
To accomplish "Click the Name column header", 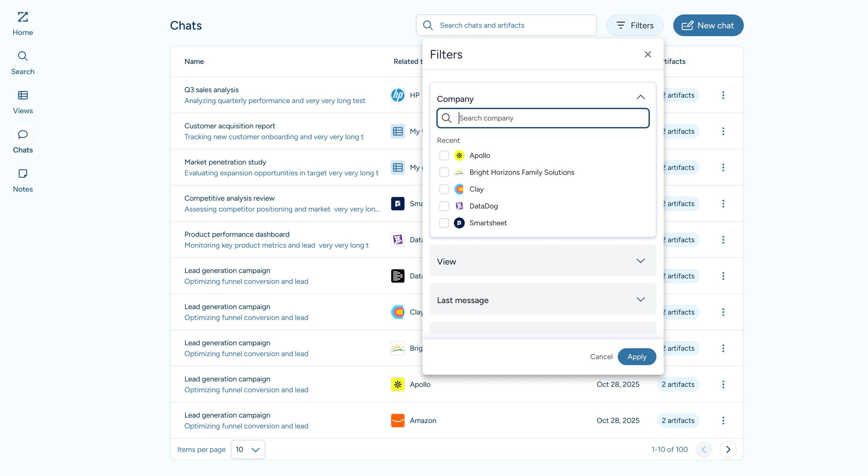I will (194, 61).
